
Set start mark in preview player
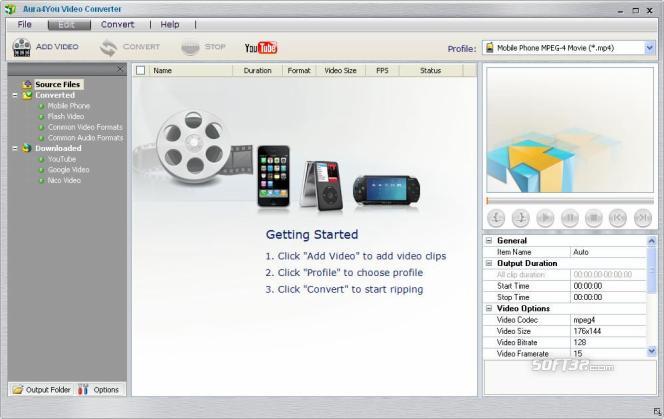point(496,218)
